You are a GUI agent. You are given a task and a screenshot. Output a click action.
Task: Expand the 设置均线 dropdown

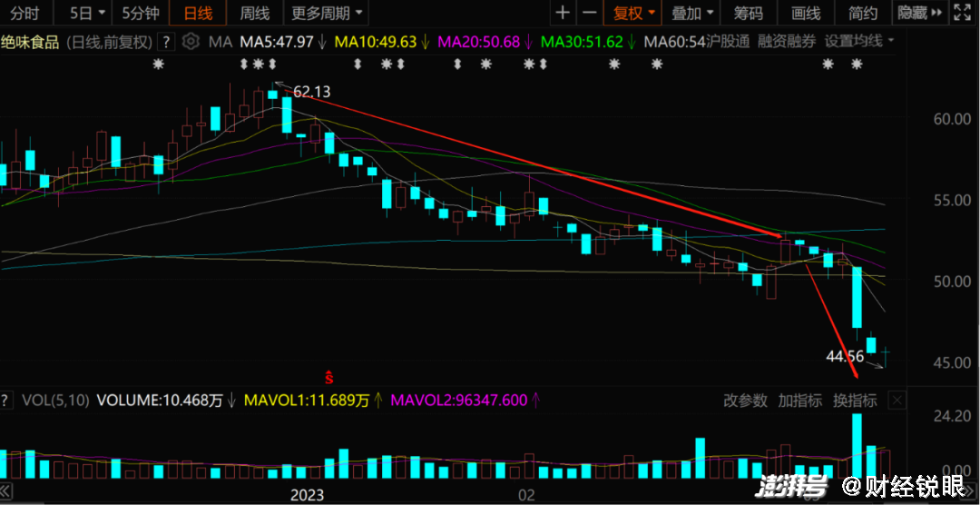click(x=858, y=42)
